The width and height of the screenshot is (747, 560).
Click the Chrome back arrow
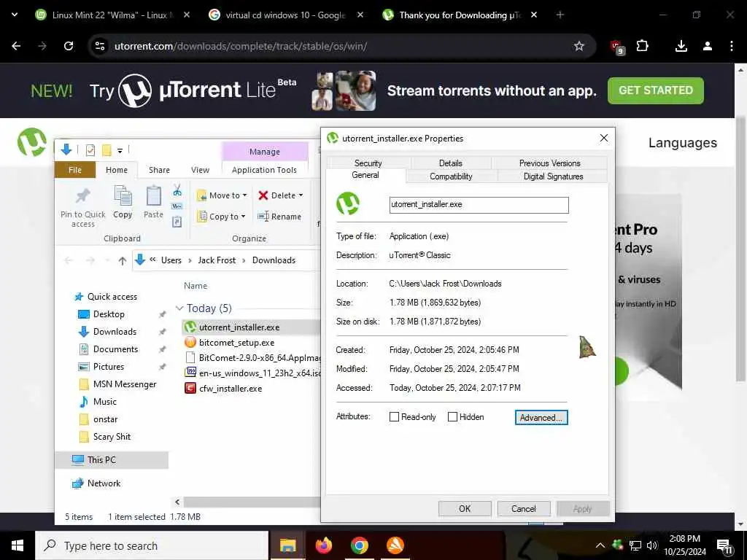click(16, 46)
